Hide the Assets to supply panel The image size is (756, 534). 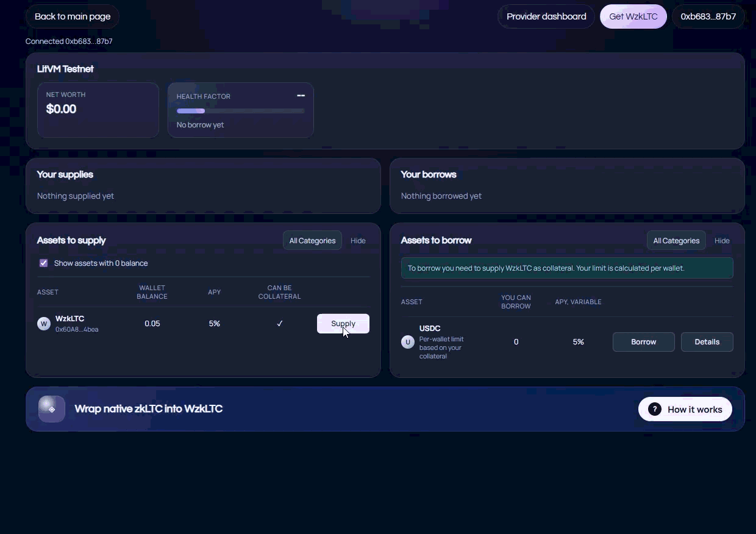click(358, 241)
